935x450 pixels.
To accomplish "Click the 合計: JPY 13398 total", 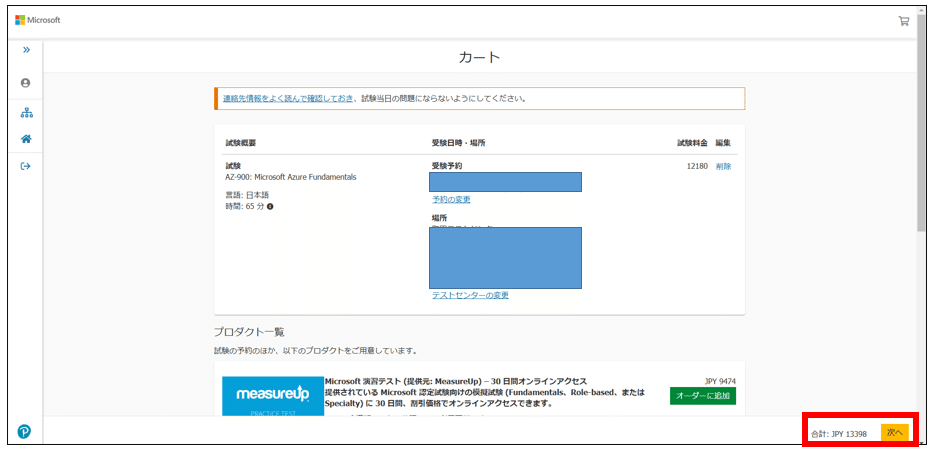I will click(838, 433).
